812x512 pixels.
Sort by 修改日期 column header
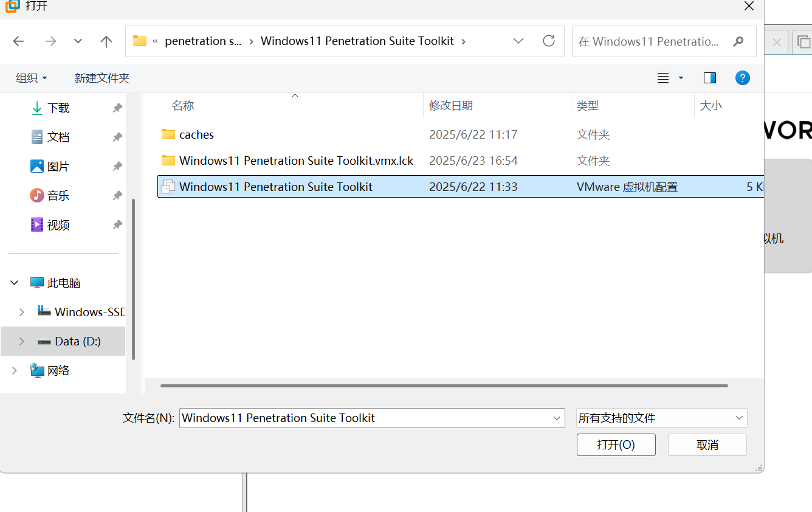pos(451,106)
